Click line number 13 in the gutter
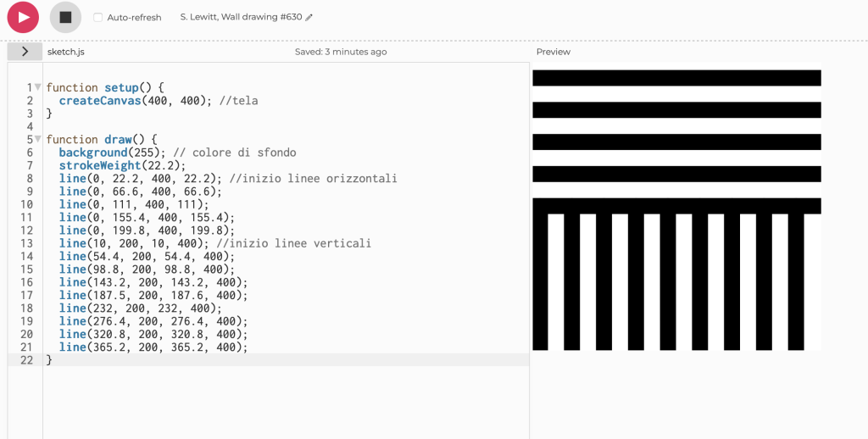The width and height of the screenshot is (868, 439). (26, 243)
